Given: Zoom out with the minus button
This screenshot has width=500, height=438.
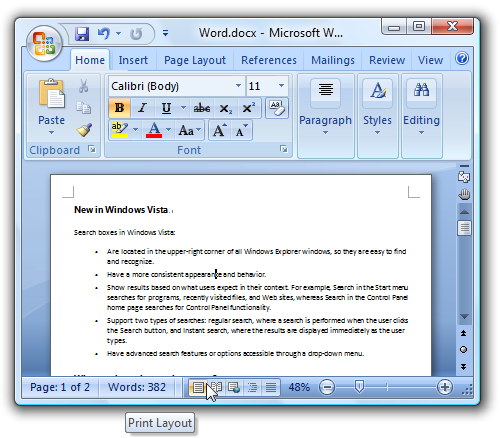Looking at the screenshot, I should click(x=327, y=387).
